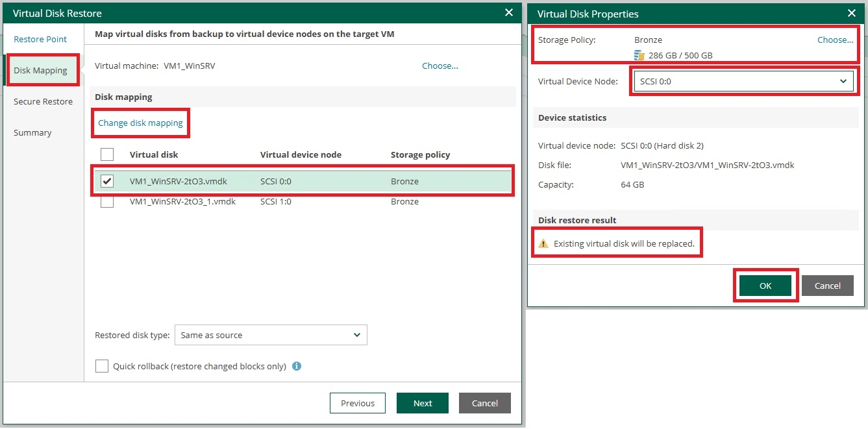Close the Virtual Disk Properties dialog

852,13
